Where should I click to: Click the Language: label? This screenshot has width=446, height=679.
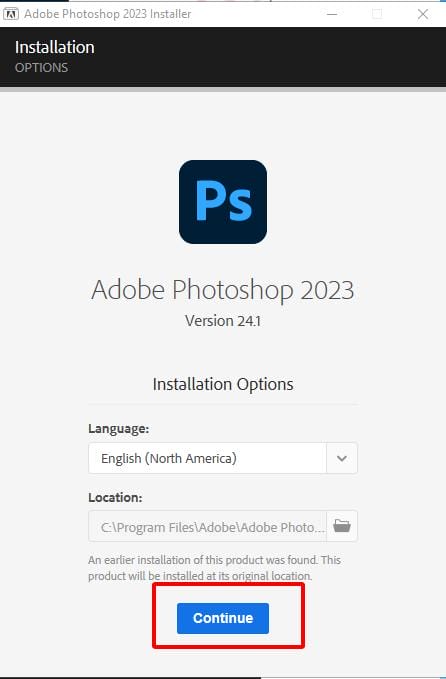(118, 429)
